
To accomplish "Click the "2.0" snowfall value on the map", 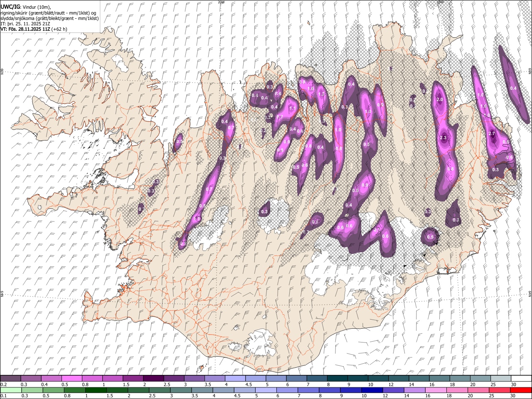I will tap(440, 100).
